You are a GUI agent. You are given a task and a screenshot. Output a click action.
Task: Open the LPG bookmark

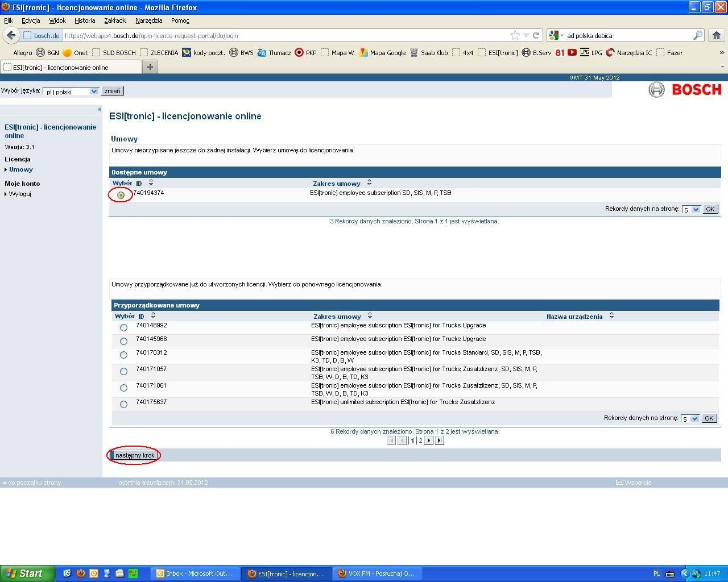click(x=591, y=53)
